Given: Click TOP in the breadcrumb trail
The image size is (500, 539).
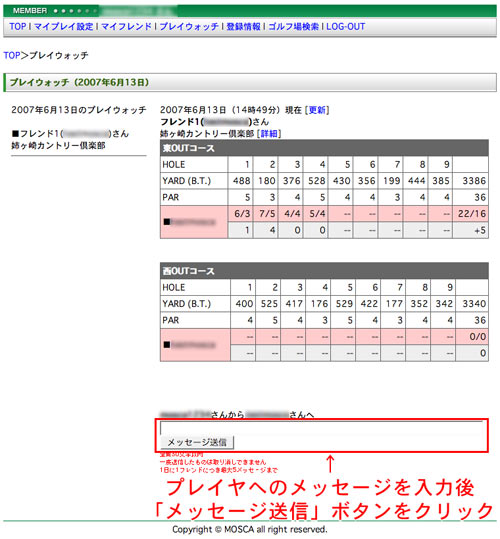Looking at the screenshot, I should point(12,55).
